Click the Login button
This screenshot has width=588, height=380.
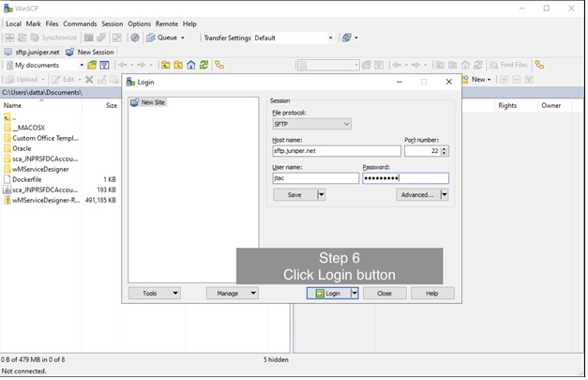[328, 294]
